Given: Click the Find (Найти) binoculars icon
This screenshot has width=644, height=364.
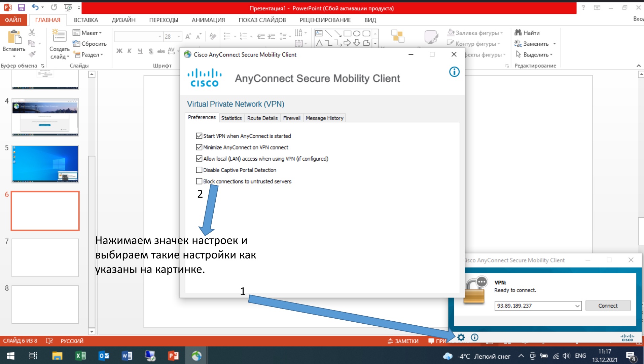Looking at the screenshot, I should (518, 33).
